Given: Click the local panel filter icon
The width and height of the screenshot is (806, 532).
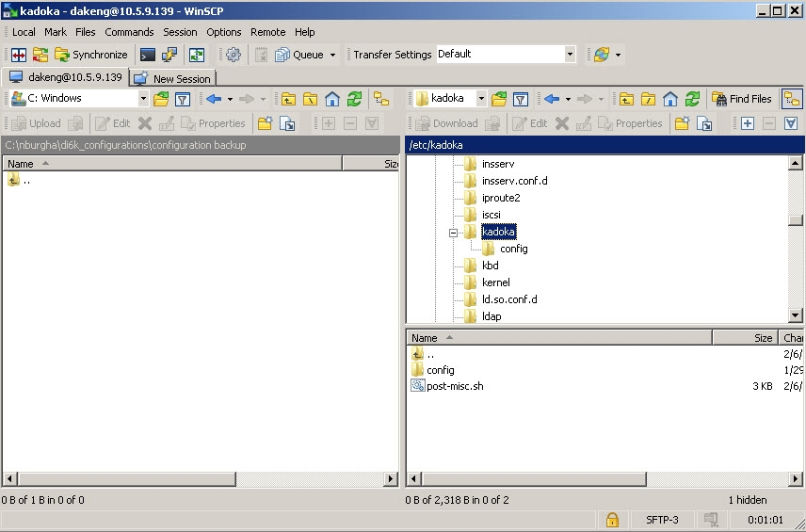Looking at the screenshot, I should click(x=183, y=99).
